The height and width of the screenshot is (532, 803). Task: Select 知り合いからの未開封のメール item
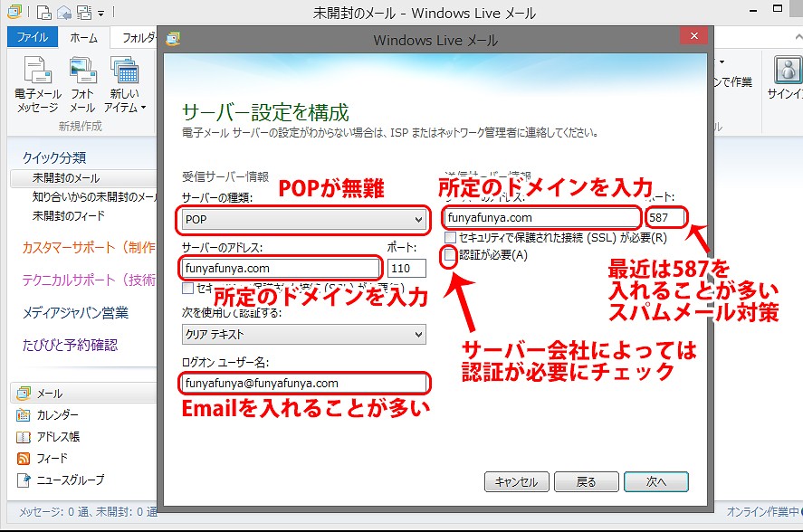coord(93,196)
